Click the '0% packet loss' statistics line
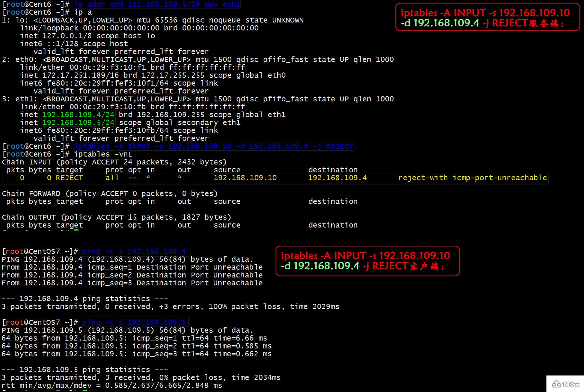584x392 pixels. pos(141,377)
